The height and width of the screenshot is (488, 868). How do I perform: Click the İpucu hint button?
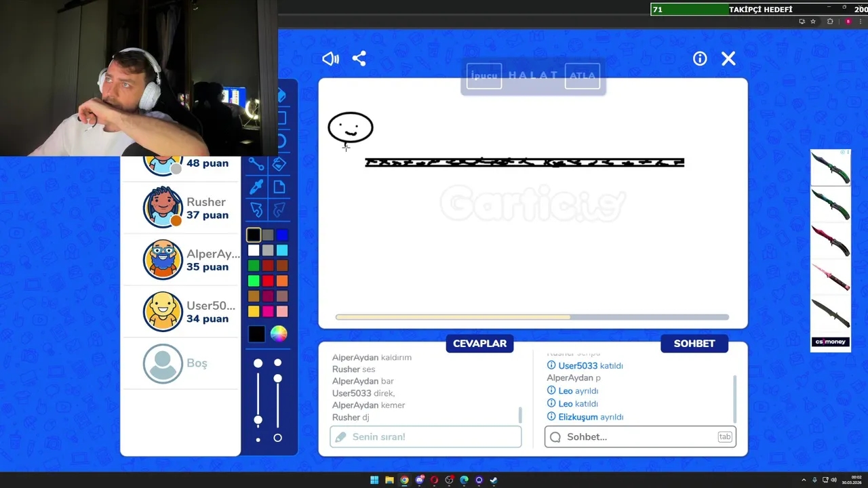[484, 76]
